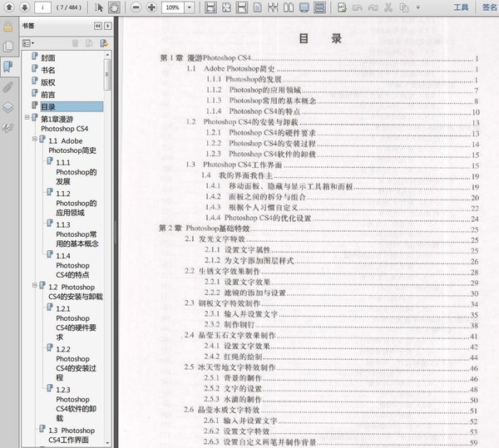Viewport: 499px width, 448px height.
Task: Click the undo curved arrow icon
Action: click(358, 7)
